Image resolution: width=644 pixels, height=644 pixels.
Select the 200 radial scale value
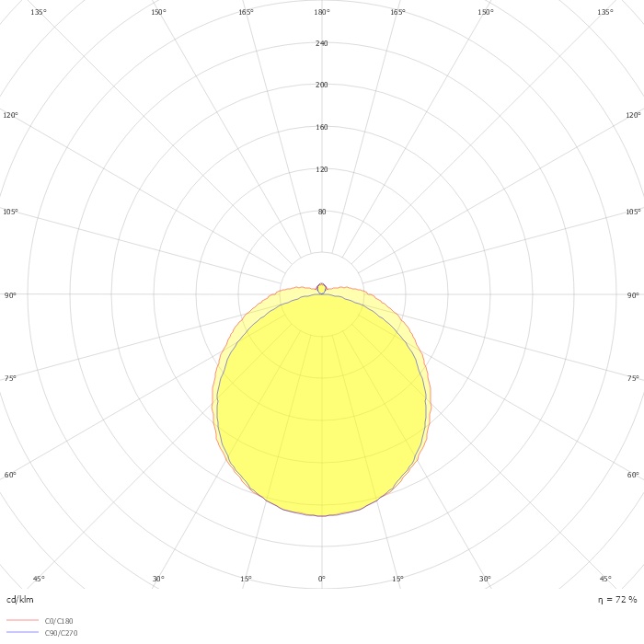[322, 85]
